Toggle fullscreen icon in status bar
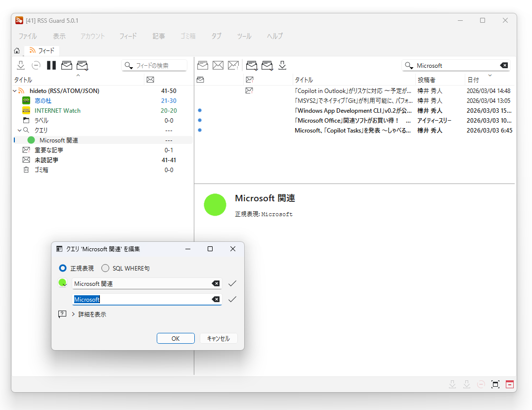Viewport: 532px width, 410px height. pyautogui.click(x=495, y=384)
